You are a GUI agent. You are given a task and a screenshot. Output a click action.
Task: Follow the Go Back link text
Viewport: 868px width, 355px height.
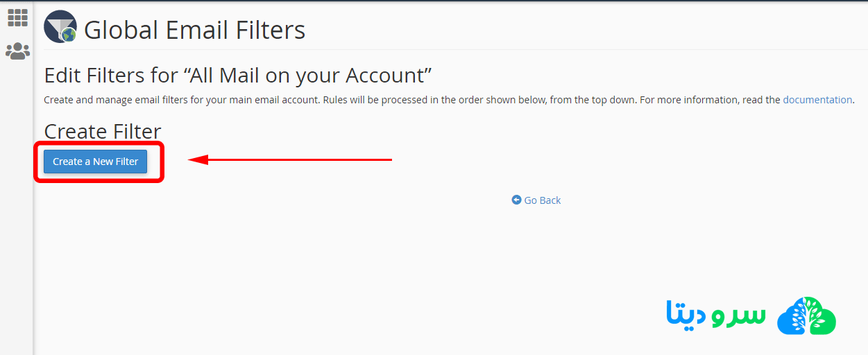tap(542, 200)
